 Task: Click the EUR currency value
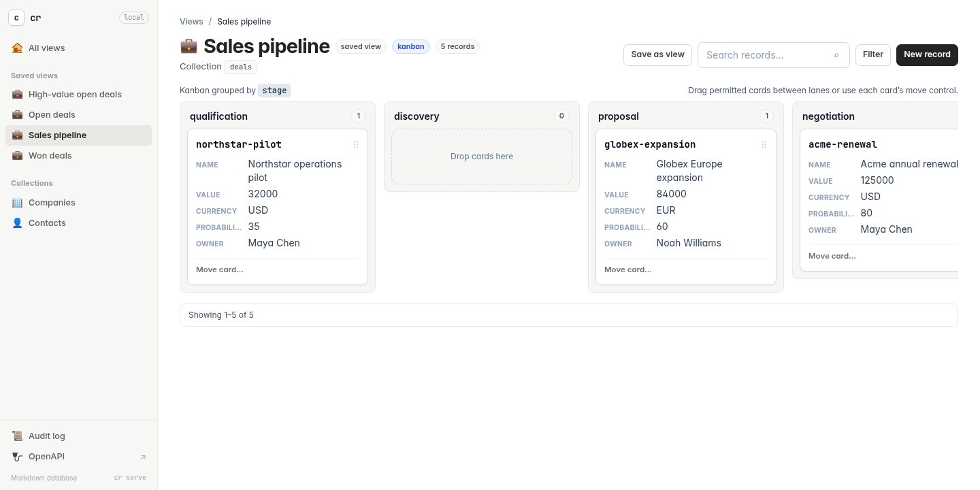[x=666, y=210]
